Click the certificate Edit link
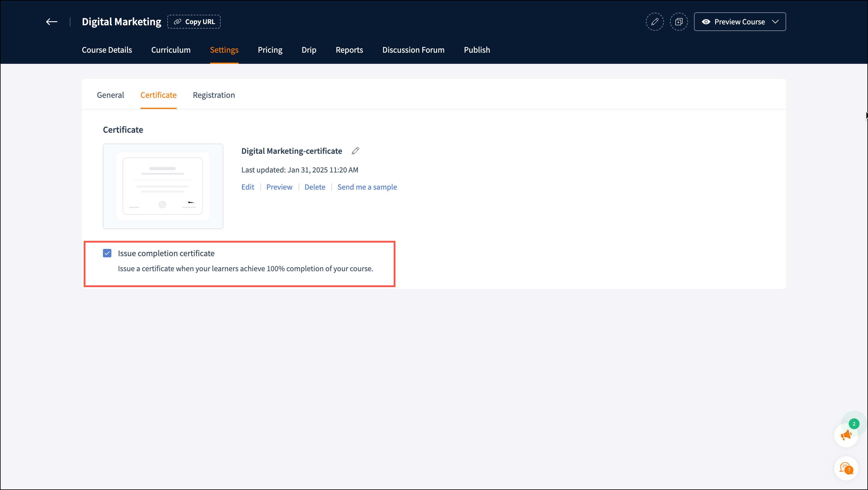868x490 pixels. click(248, 187)
